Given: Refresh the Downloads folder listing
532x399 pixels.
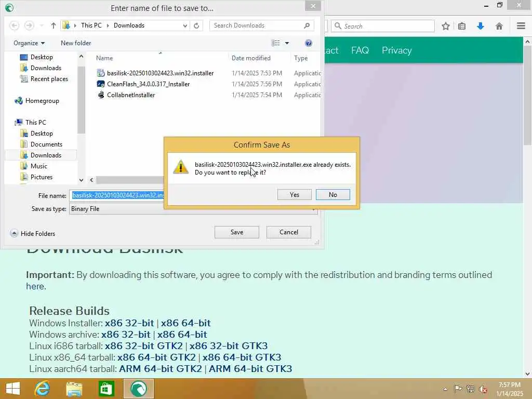Looking at the screenshot, I should point(196,25).
